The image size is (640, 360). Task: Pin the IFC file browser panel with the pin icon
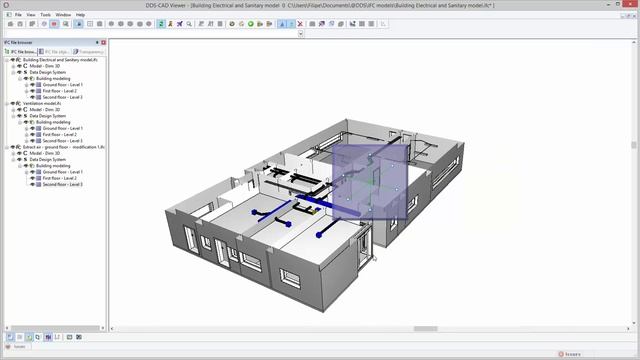click(x=97, y=42)
